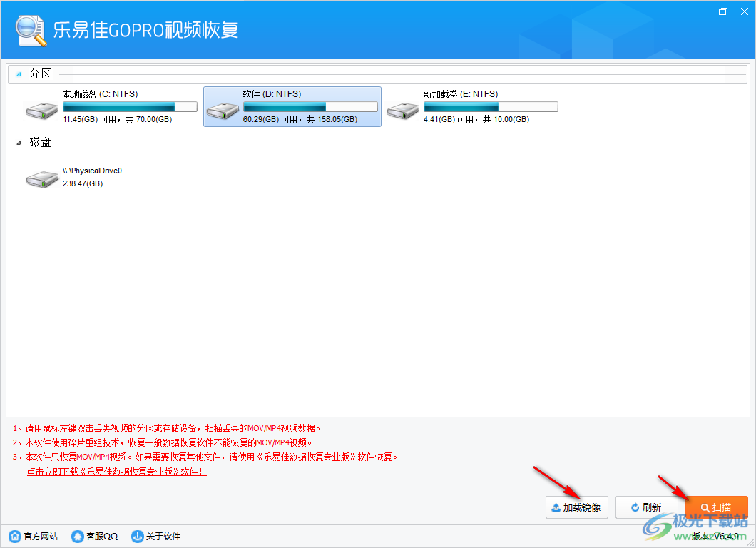Click the 磁盘 section heading
Image resolution: width=756 pixels, height=548 pixels.
[x=40, y=142]
